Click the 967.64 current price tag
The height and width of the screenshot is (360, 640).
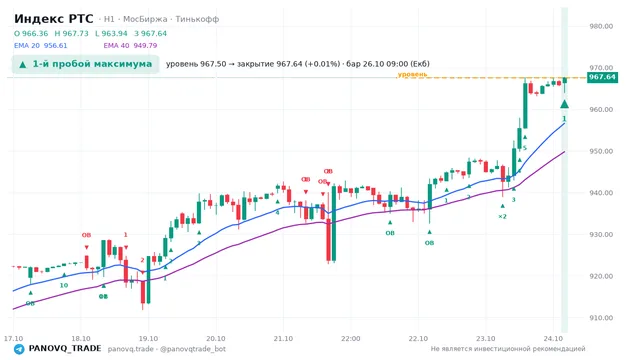(x=602, y=77)
